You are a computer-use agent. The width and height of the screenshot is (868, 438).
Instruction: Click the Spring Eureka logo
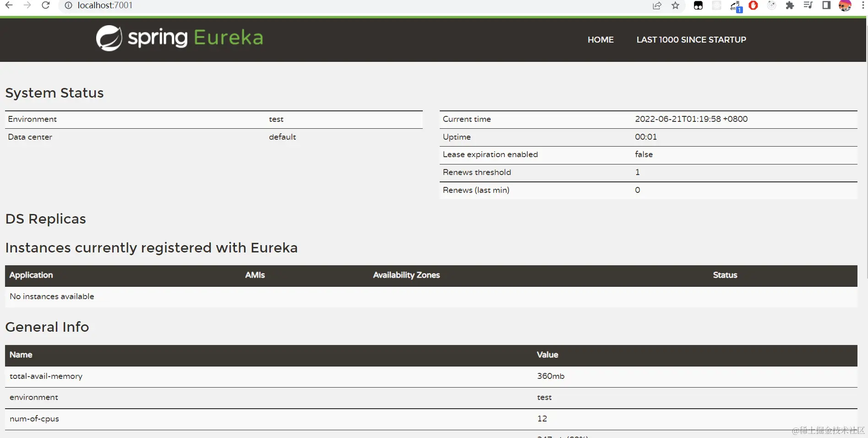[180, 38]
